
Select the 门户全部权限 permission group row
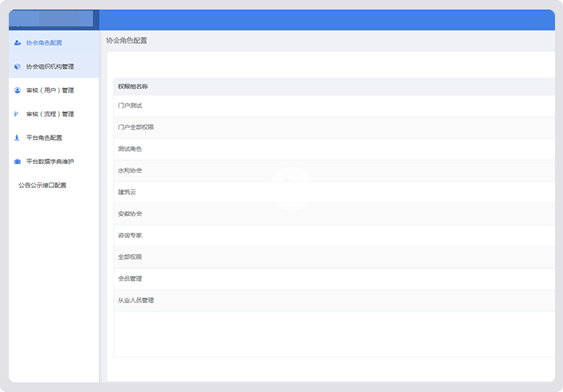pyautogui.click(x=135, y=128)
